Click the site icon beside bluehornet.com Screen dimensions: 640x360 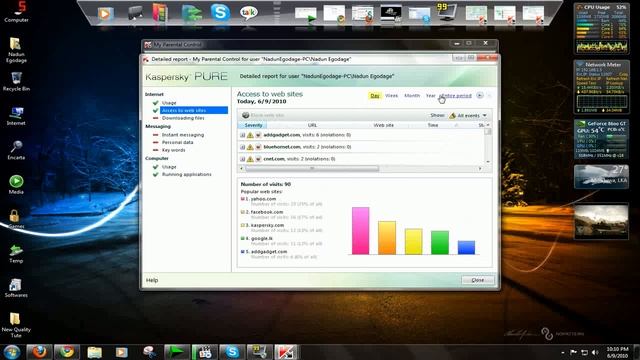(258, 147)
